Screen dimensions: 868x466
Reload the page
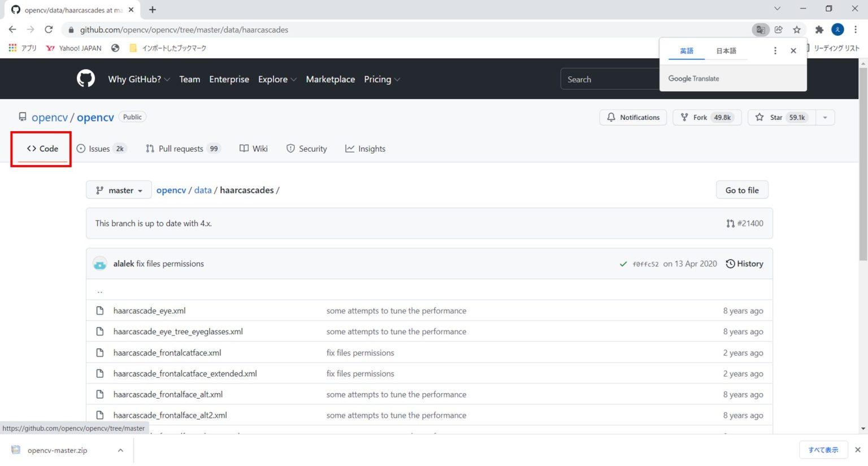49,30
